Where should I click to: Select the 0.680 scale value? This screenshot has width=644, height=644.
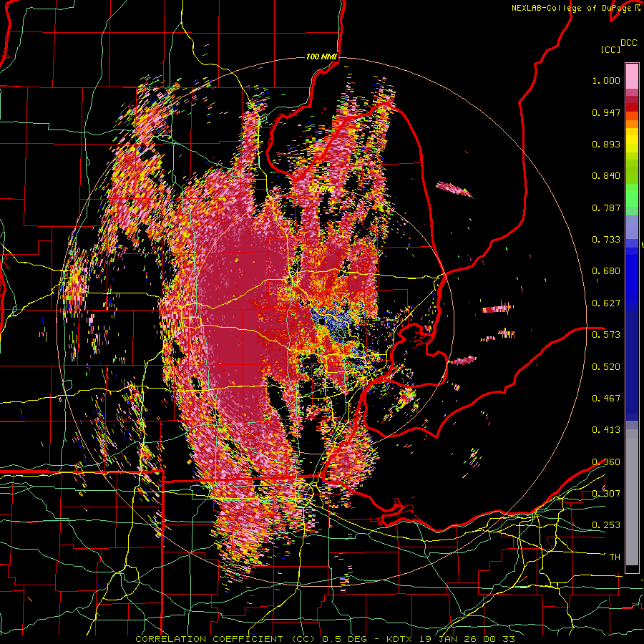click(x=606, y=271)
